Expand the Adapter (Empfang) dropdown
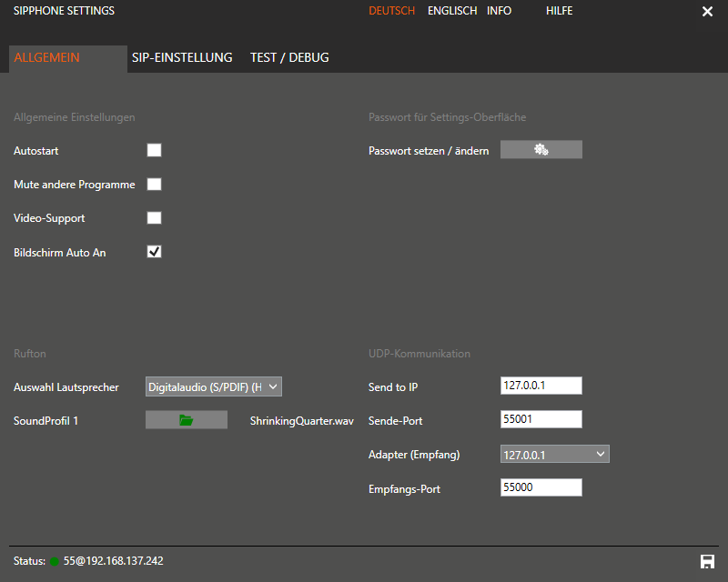 coord(554,454)
